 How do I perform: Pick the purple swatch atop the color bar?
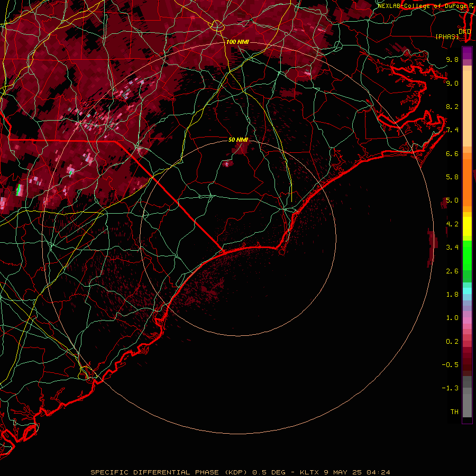click(x=467, y=53)
